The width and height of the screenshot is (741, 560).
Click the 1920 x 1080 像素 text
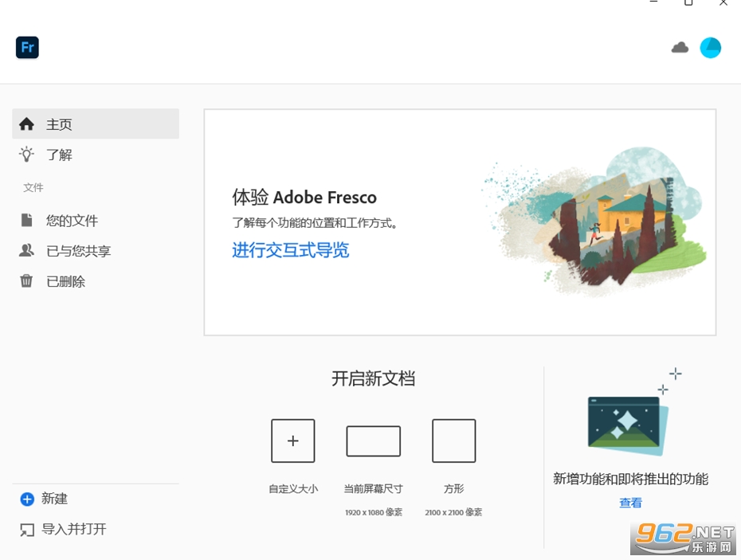(374, 512)
